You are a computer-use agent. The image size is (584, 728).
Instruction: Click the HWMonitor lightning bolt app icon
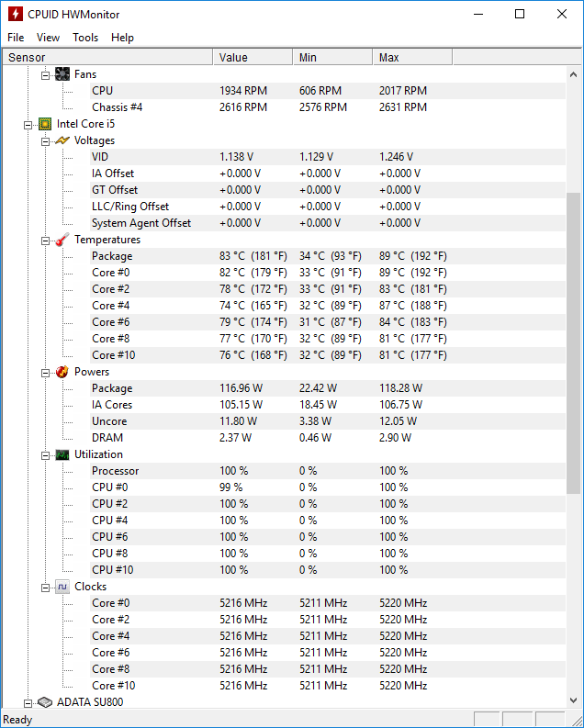coord(16,14)
